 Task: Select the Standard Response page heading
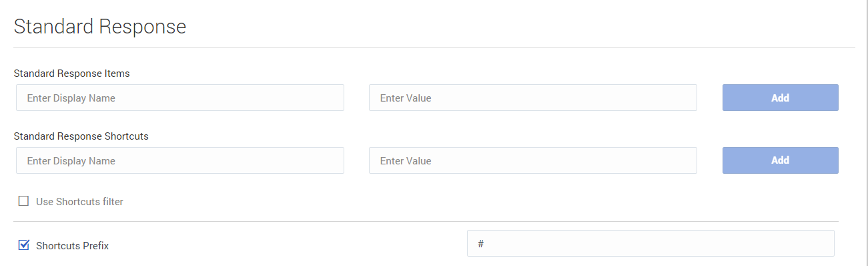(100, 27)
